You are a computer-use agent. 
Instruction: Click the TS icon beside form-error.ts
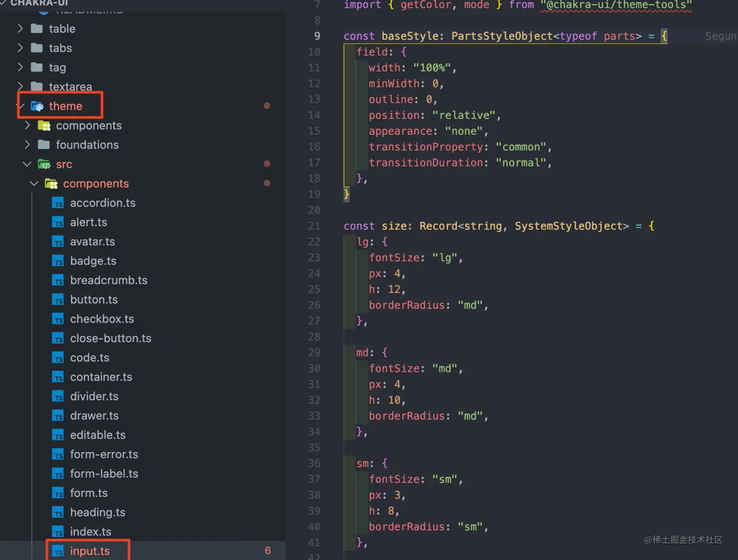(x=58, y=455)
